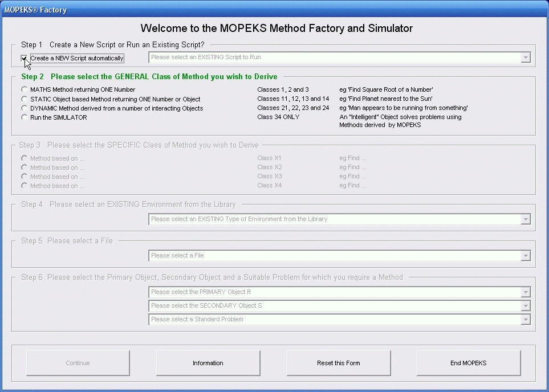Click the MOPEKS Factory title bar
Viewport: 549px width, 392px height.
click(275, 10)
